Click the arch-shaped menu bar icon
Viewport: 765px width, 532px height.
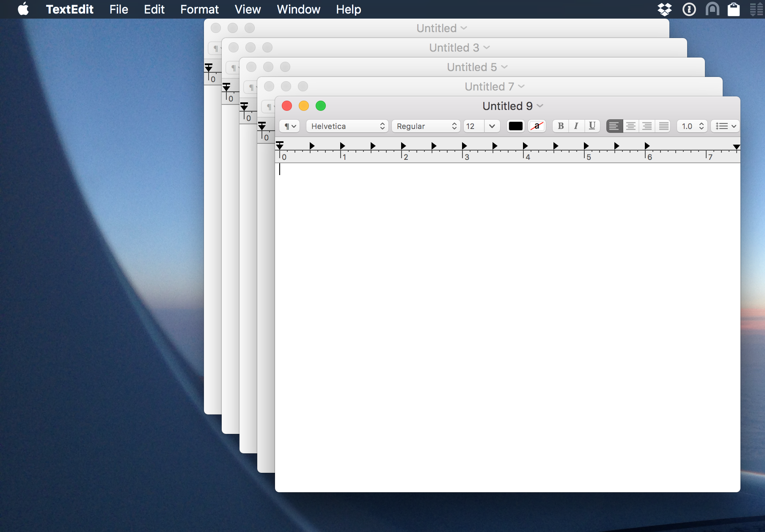coord(713,9)
